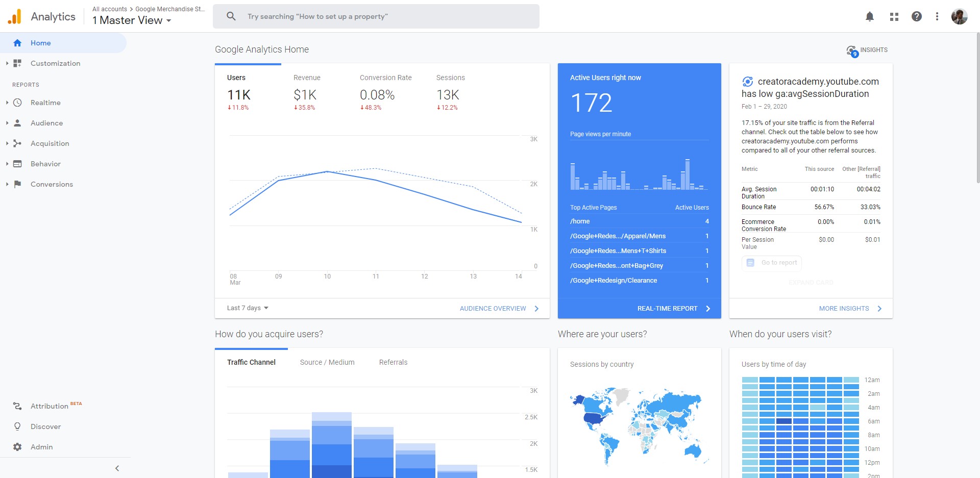Click the Active Users count 172
980x478 pixels.
591,103
